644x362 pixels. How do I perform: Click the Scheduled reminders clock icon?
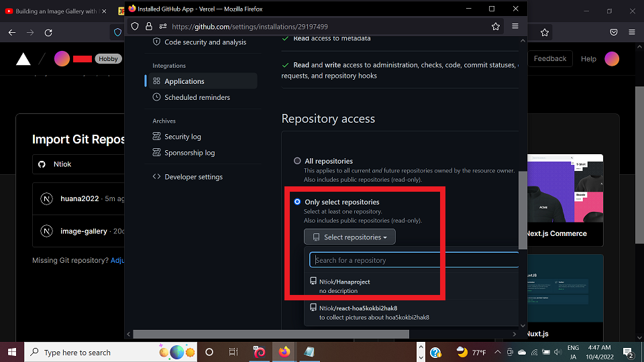point(156,97)
